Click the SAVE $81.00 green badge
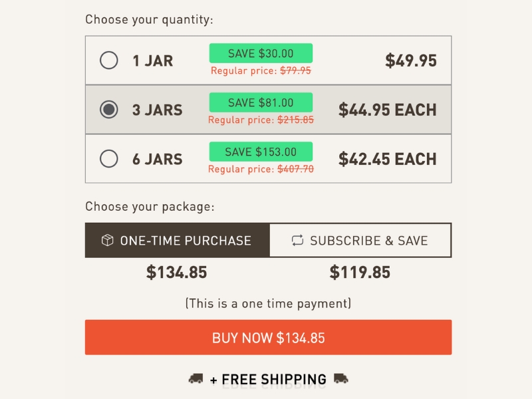The width and height of the screenshot is (532, 399). click(261, 102)
